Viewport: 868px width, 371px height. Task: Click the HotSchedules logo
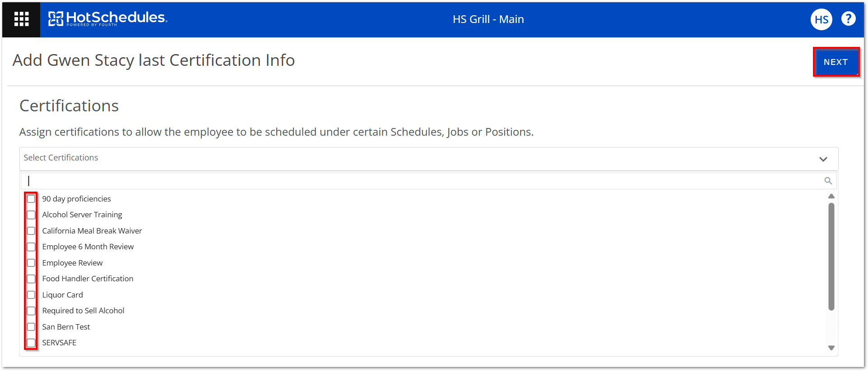[x=108, y=18]
